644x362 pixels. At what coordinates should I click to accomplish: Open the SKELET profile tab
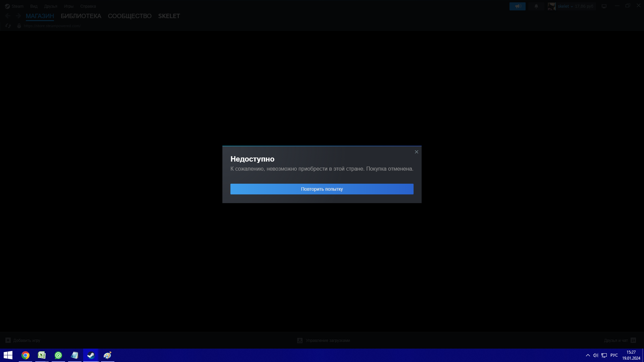click(169, 16)
